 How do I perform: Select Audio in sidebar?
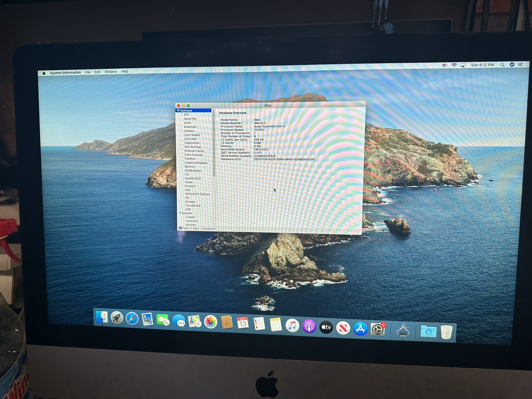click(188, 123)
